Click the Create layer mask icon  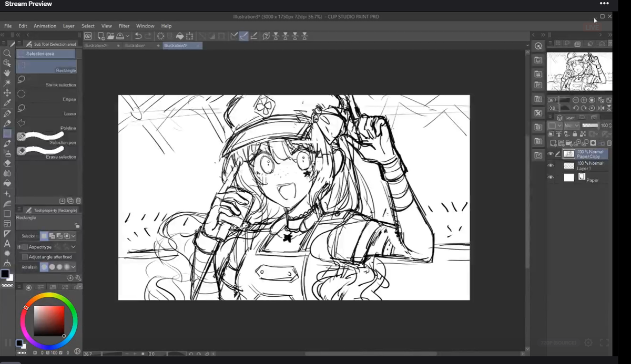593,143
